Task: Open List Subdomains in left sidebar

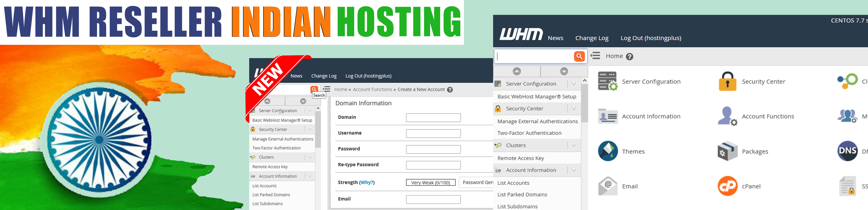Action: (268, 204)
